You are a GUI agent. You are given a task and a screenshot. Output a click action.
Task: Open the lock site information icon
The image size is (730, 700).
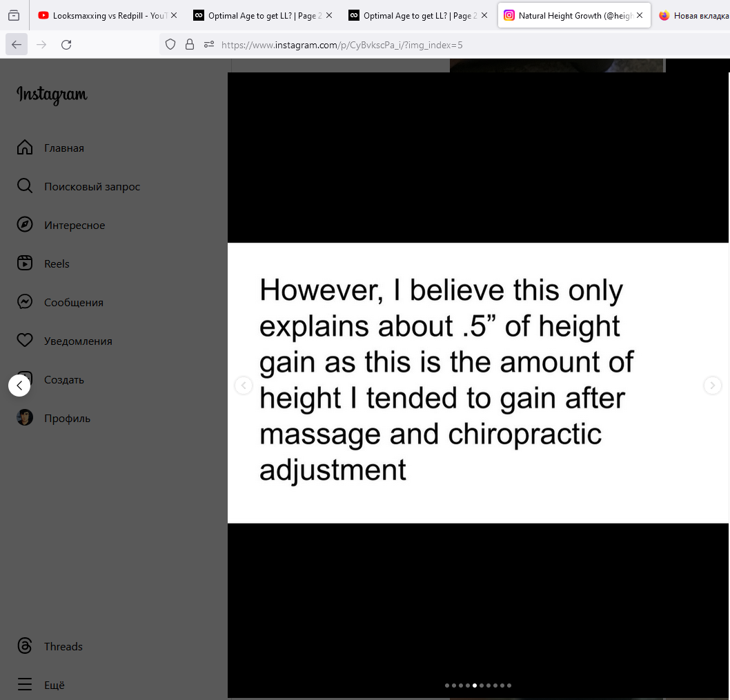click(x=190, y=45)
